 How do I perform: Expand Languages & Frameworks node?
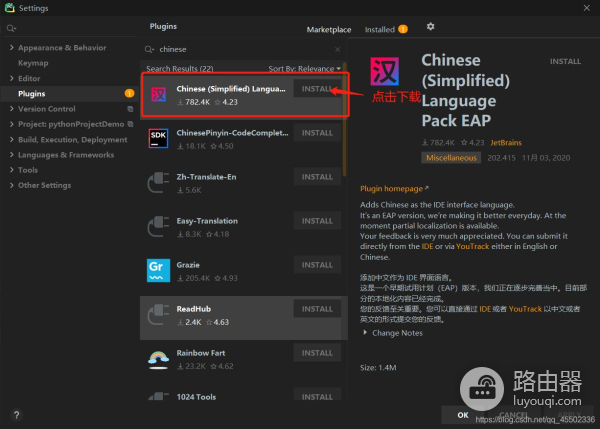click(11, 155)
